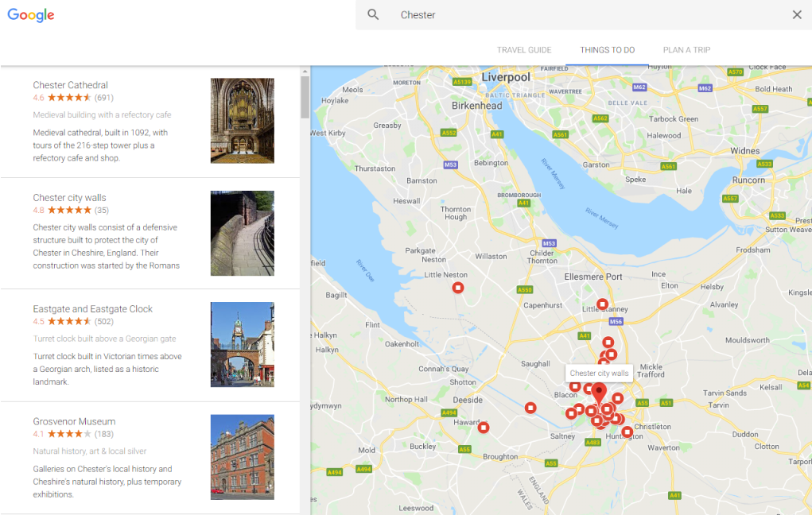Click the Eastgate and Eastgate Clock title
This screenshot has width=812, height=515.
[x=92, y=309]
